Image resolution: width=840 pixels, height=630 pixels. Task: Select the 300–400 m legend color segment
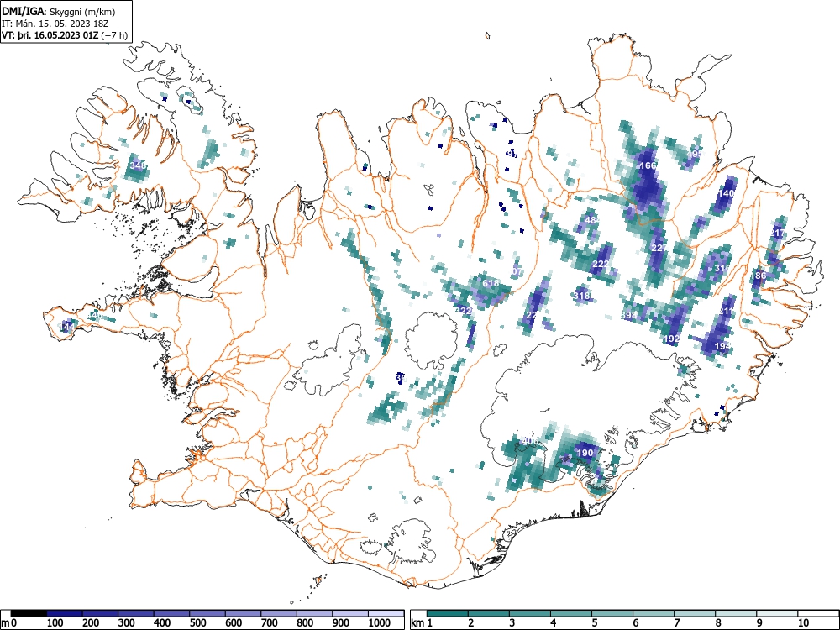tap(136, 613)
